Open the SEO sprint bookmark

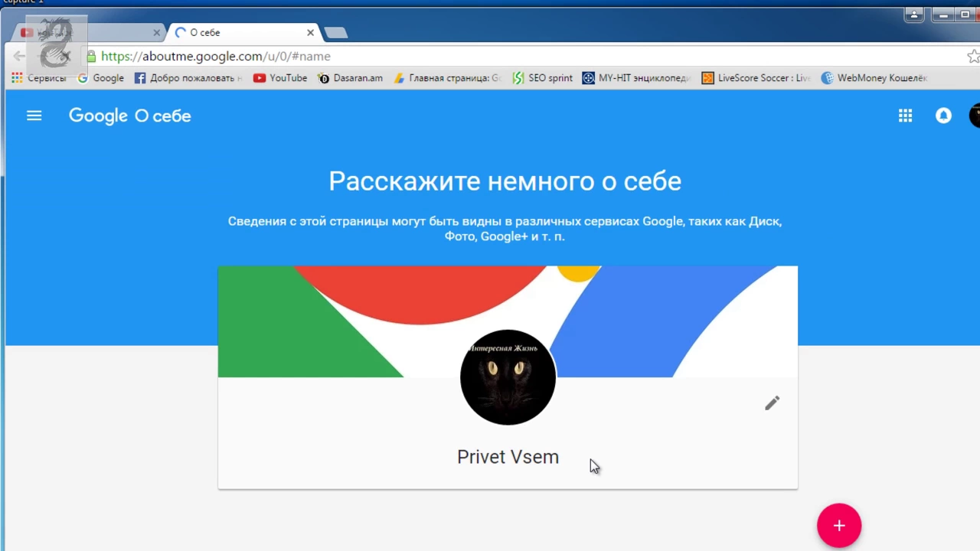[x=542, y=78]
